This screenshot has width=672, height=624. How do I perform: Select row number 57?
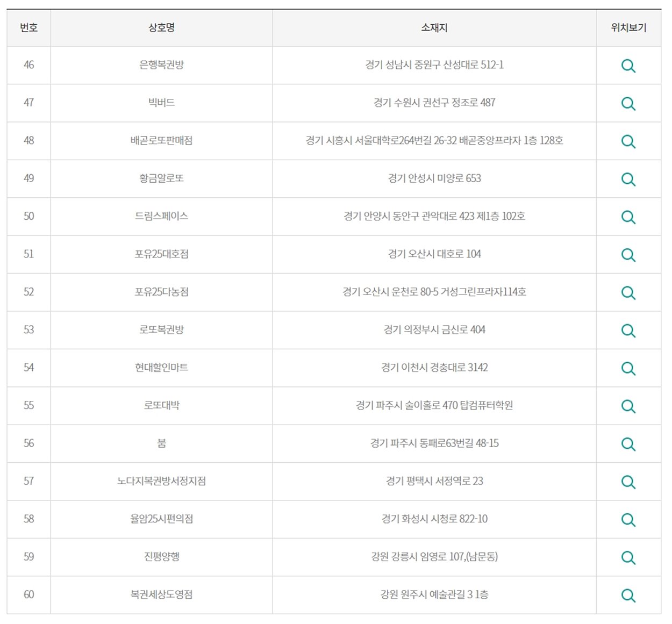tap(29, 480)
